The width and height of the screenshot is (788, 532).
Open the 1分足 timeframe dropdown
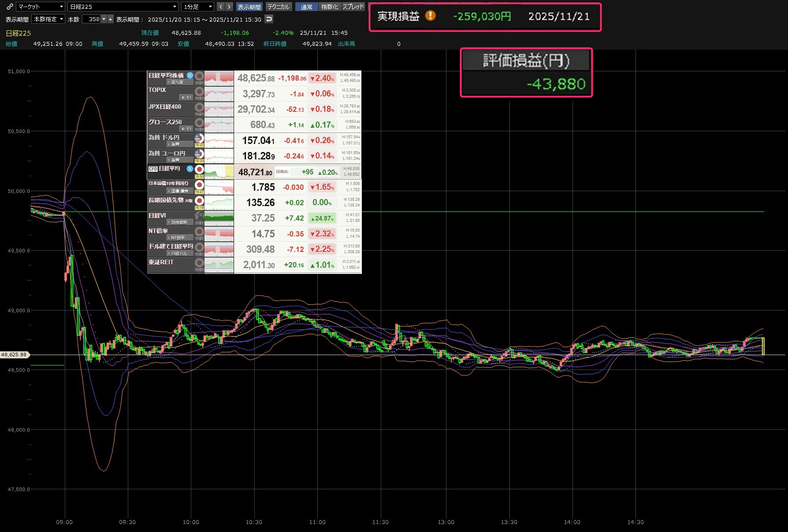coord(198,7)
